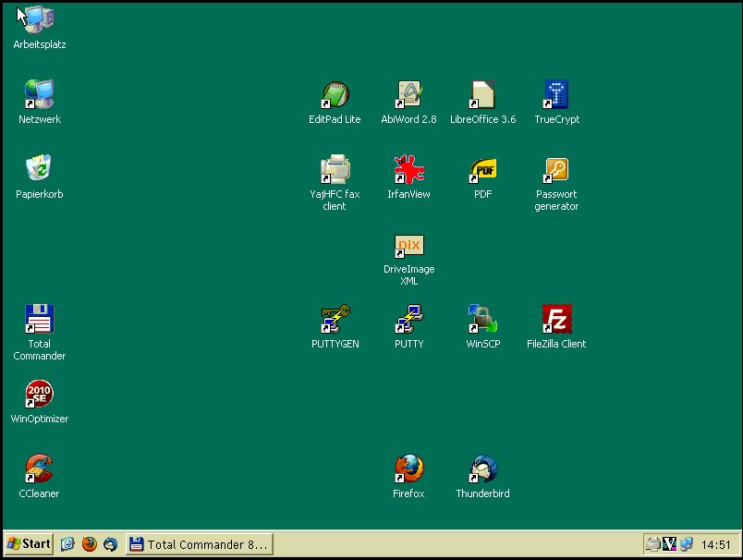Click the first quick launch icon beside Start
The image size is (743, 560).
coord(67,544)
